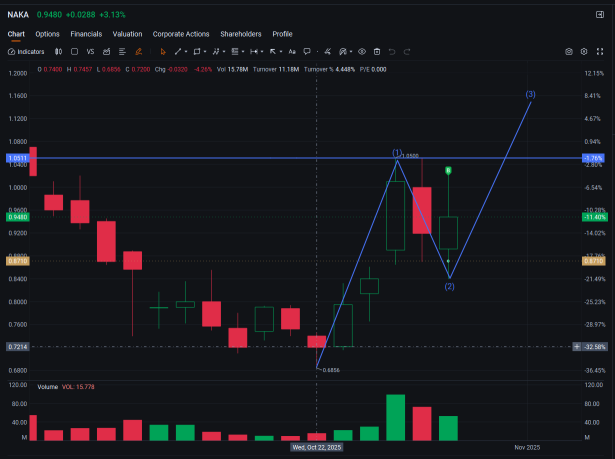Open the Financials tab

(x=86, y=34)
